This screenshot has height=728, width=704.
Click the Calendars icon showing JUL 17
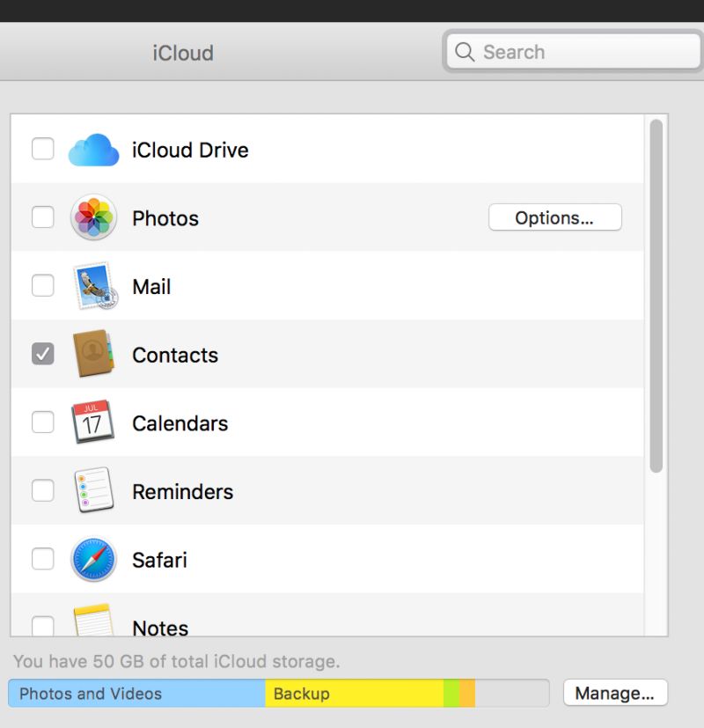[x=92, y=422]
